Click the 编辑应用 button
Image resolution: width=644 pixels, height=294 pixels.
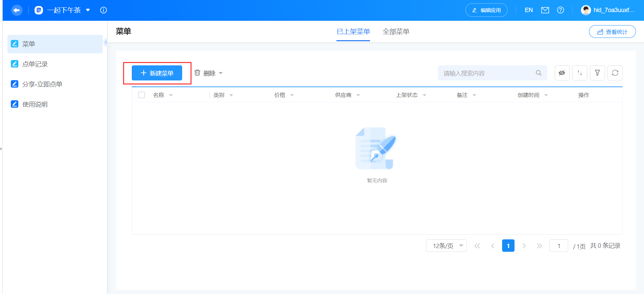(486, 10)
